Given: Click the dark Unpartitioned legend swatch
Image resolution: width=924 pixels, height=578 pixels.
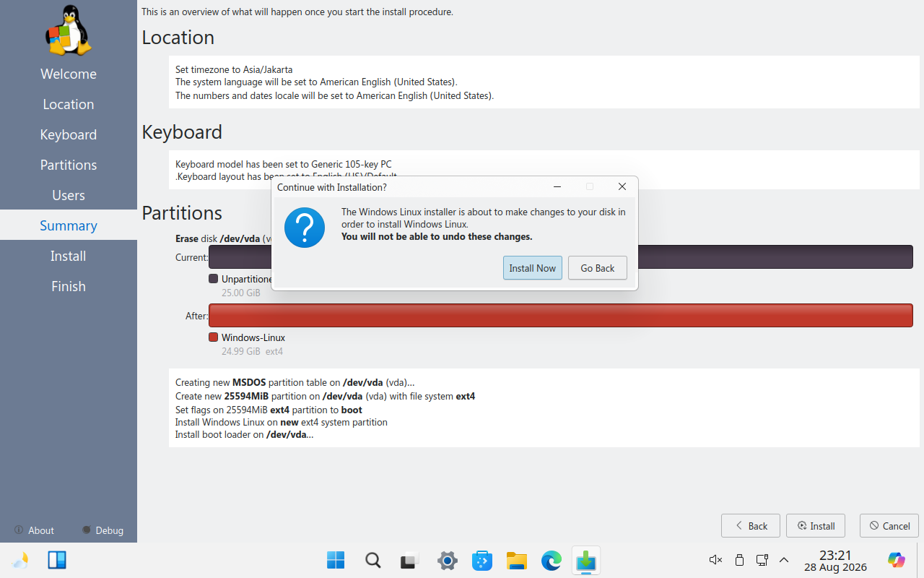Looking at the screenshot, I should [213, 279].
